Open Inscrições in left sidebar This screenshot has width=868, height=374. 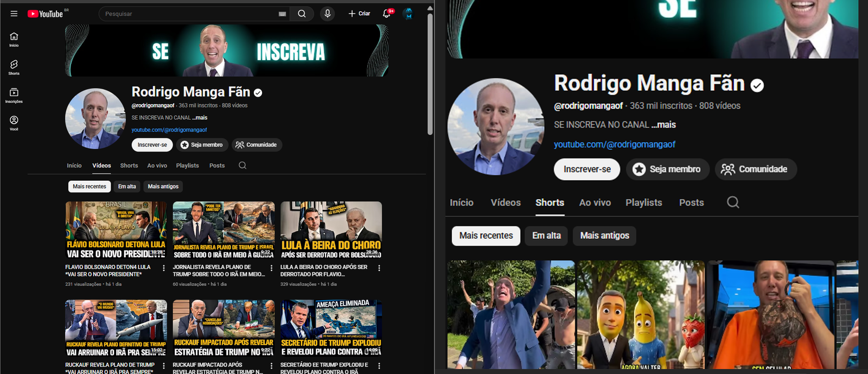14,96
